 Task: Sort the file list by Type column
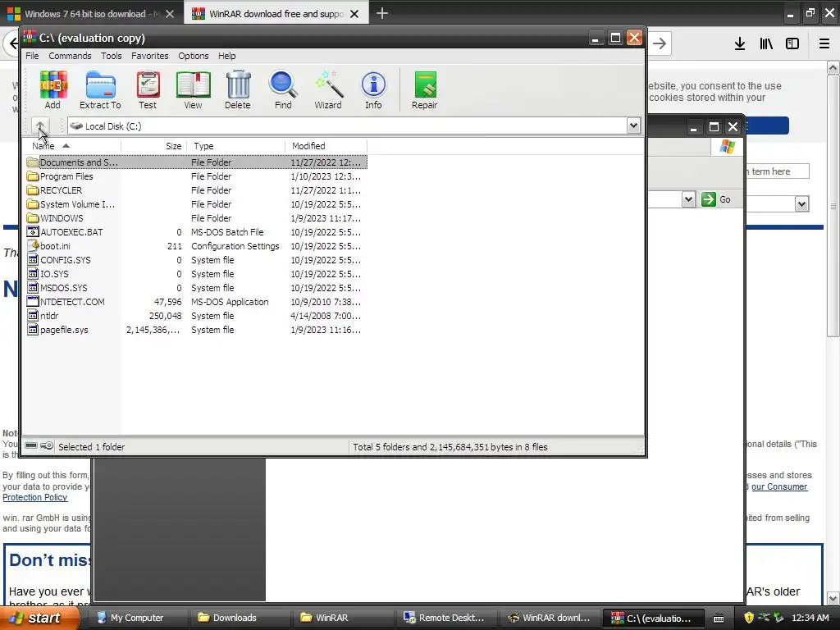(x=235, y=146)
